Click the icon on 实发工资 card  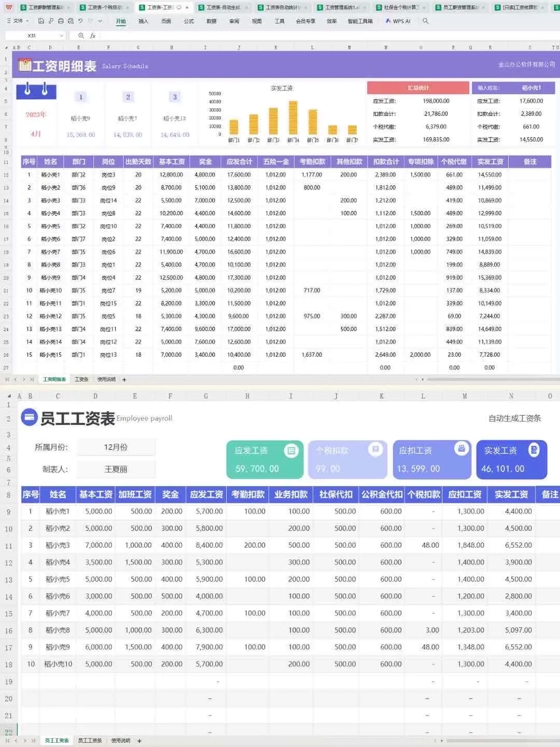[x=534, y=450]
